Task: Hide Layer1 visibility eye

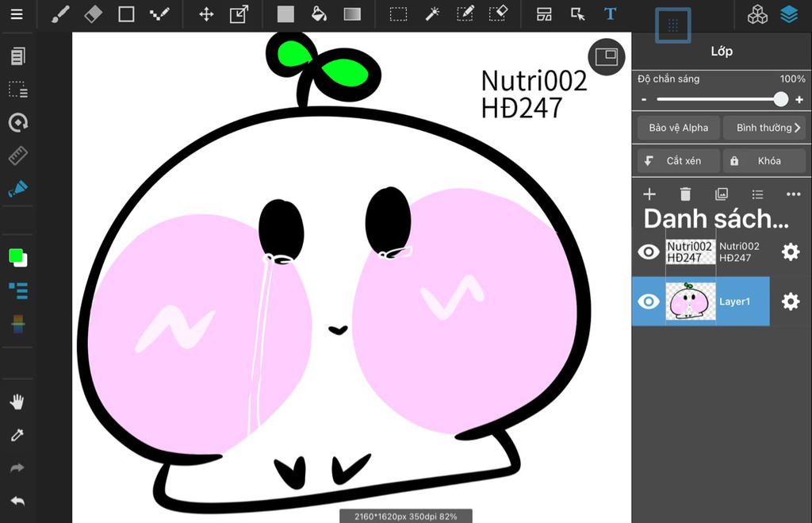Action: 649,302
